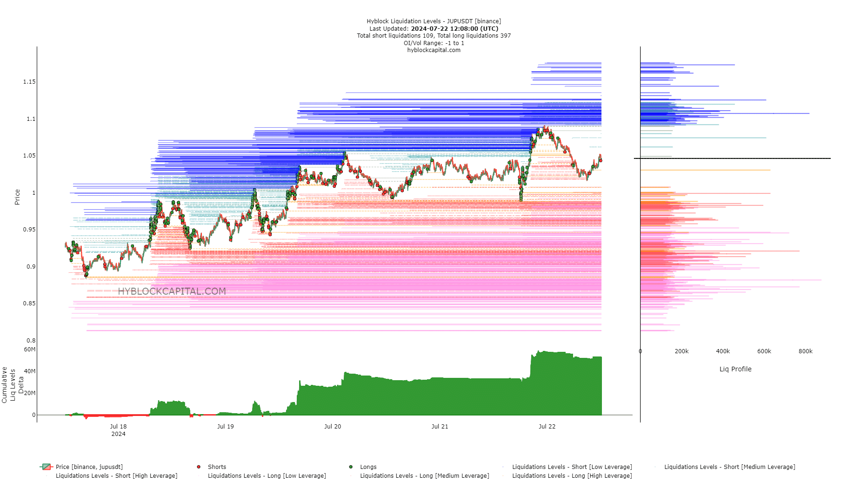The width and height of the screenshot is (868, 488).
Task: Toggle Liquidations Levels - Short [Medium Leverage] legend entry
Action: [x=729, y=467]
